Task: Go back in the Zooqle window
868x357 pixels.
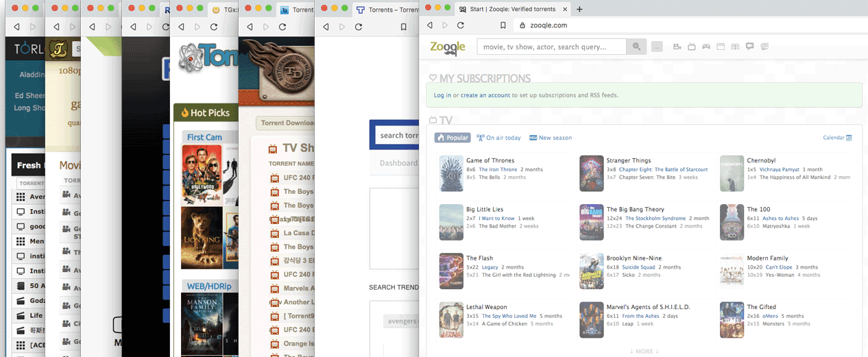Action: (430, 25)
